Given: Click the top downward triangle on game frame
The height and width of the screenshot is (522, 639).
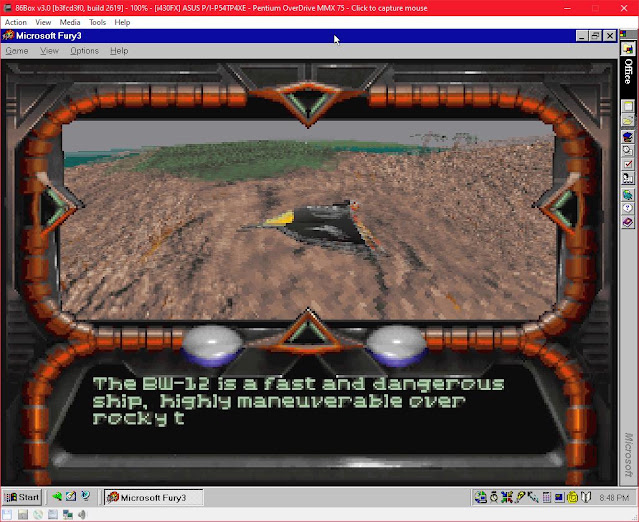Looking at the screenshot, I should click(x=308, y=103).
